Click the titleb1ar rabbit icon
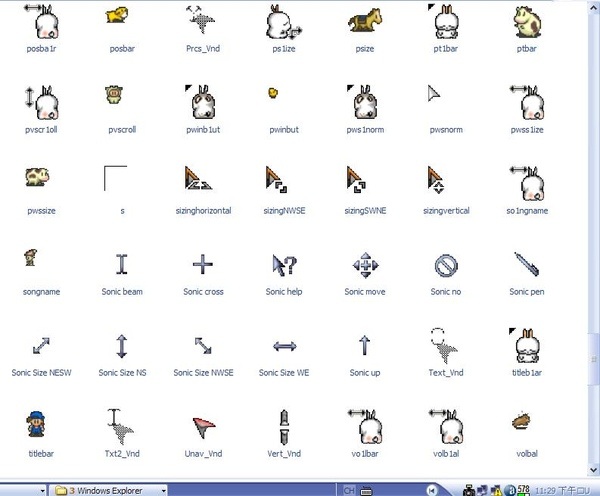The width and height of the screenshot is (600, 496). point(526,346)
